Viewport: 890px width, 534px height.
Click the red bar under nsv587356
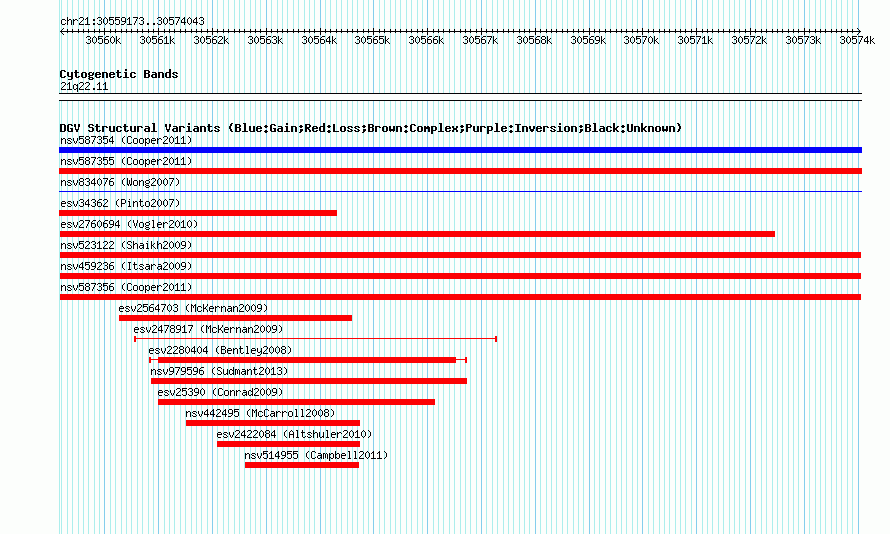coord(460,297)
